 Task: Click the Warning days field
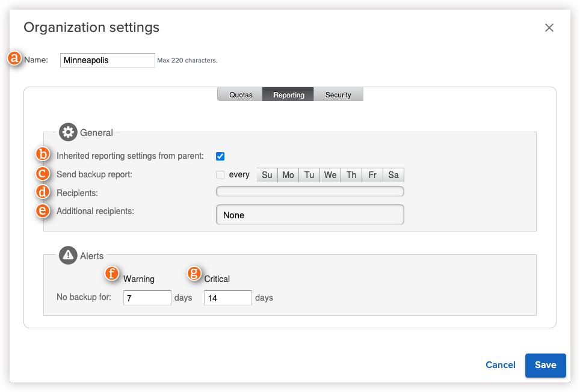[147, 298]
